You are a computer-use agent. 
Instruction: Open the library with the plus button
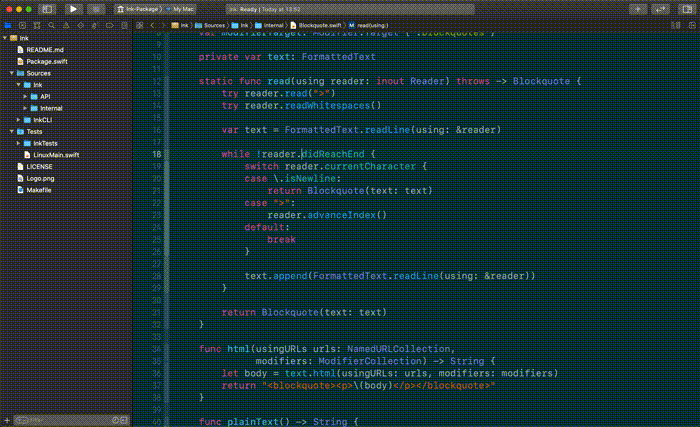click(638, 9)
